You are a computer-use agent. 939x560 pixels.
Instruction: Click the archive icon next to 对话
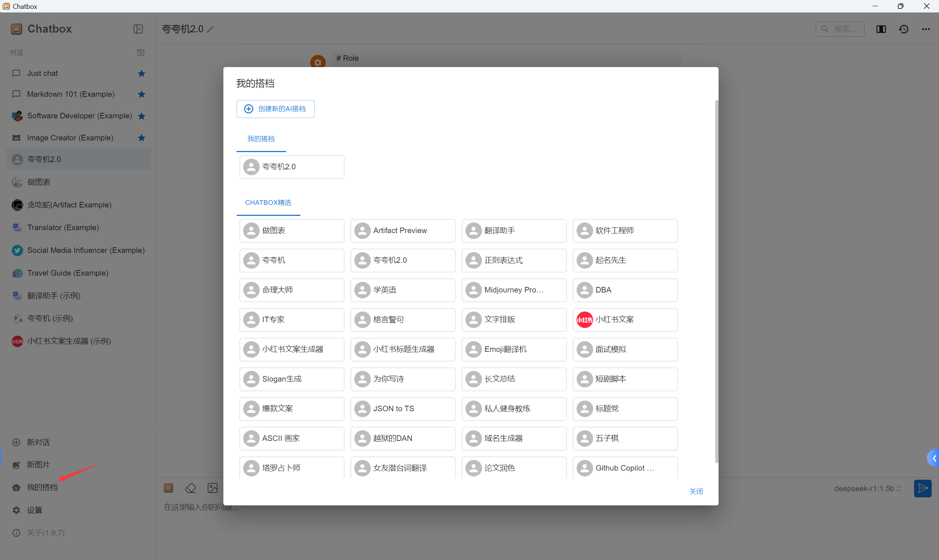coord(141,53)
